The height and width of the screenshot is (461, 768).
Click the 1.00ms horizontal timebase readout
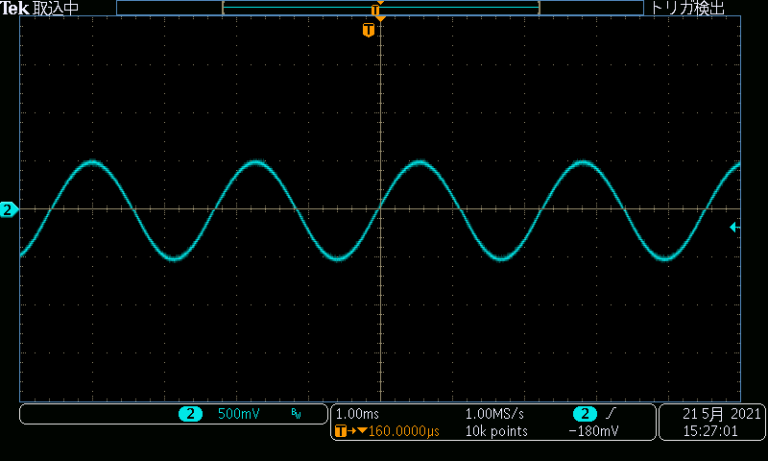pyautogui.click(x=357, y=413)
